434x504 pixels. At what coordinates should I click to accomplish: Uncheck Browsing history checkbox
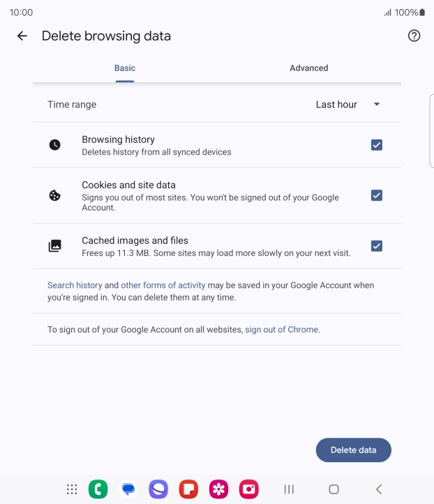tap(377, 145)
